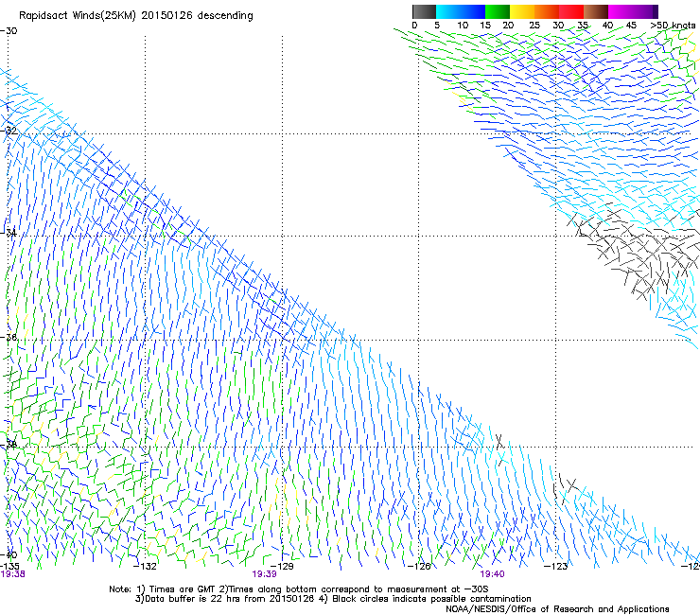This screenshot has height=615, width=700.
Task: Click the dark blue segment of the legend
Action: click(x=473, y=11)
